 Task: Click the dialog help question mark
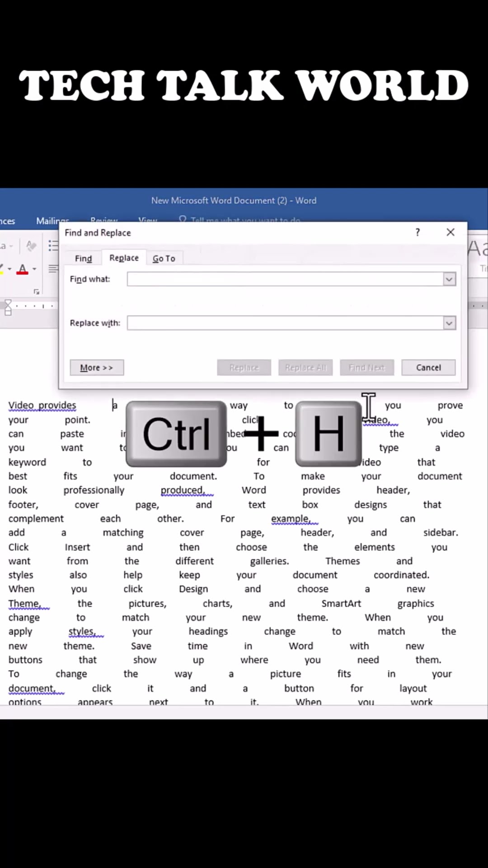coord(418,232)
